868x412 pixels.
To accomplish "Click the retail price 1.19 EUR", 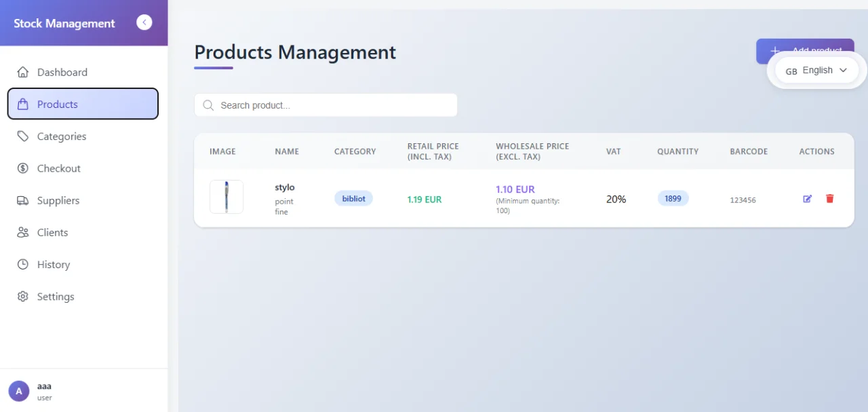I will [425, 200].
